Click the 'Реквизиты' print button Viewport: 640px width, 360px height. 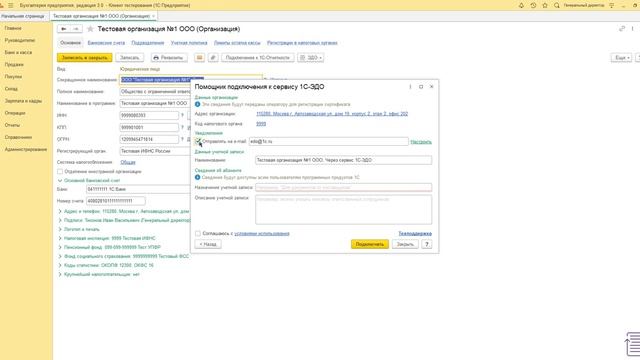(x=169, y=58)
